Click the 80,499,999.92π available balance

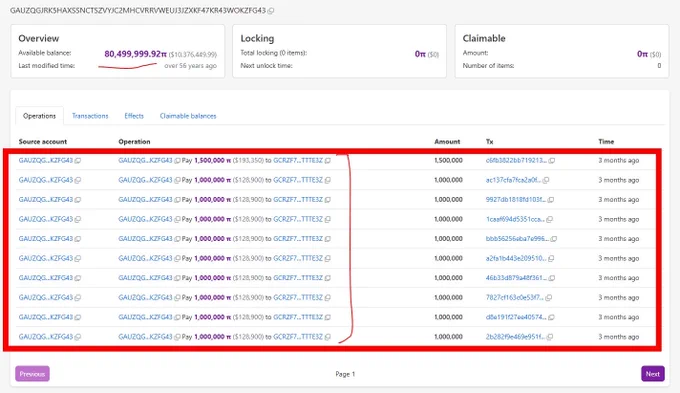[135, 54]
